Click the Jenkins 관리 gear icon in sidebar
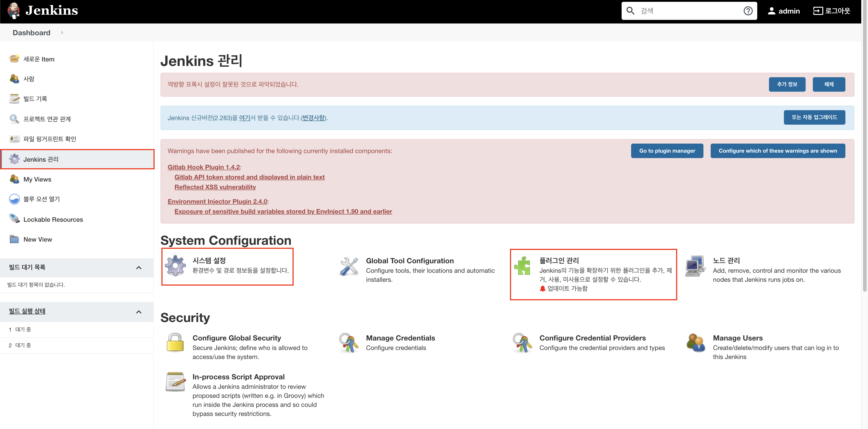This screenshot has height=429, width=868. [x=14, y=159]
